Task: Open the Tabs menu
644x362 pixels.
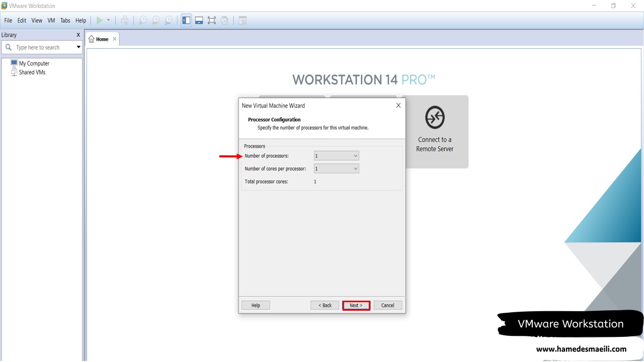Action: click(65, 21)
